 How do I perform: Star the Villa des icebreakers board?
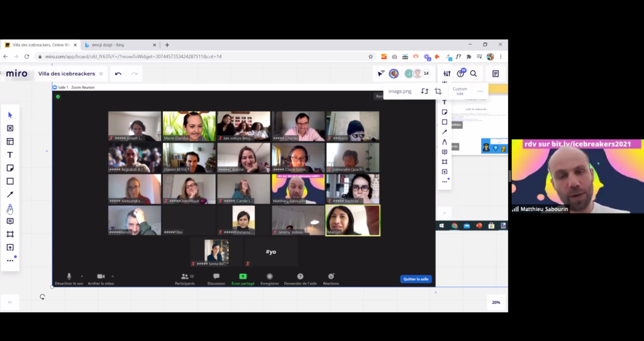[x=101, y=73]
